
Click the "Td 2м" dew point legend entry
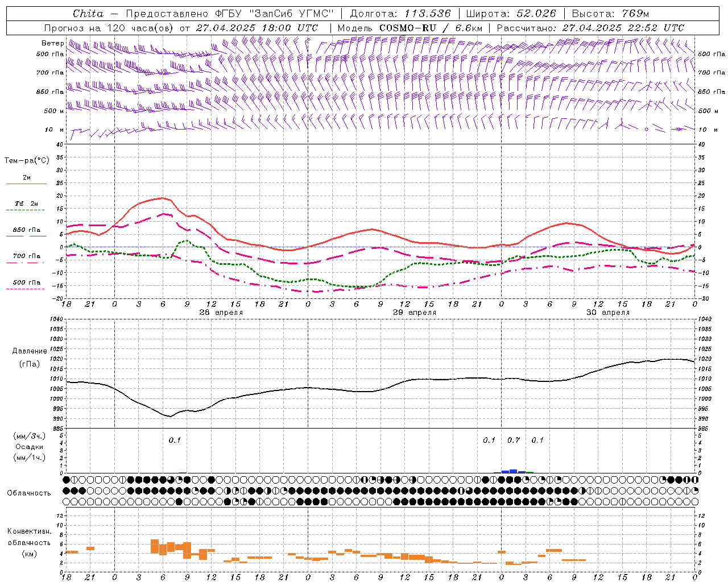[x=27, y=203]
